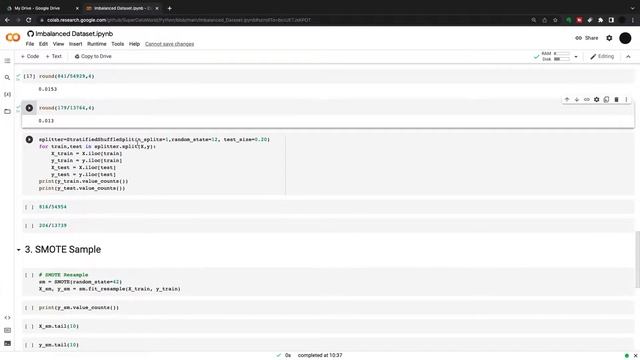
Task: Copy link to selected cell
Action: point(587,100)
